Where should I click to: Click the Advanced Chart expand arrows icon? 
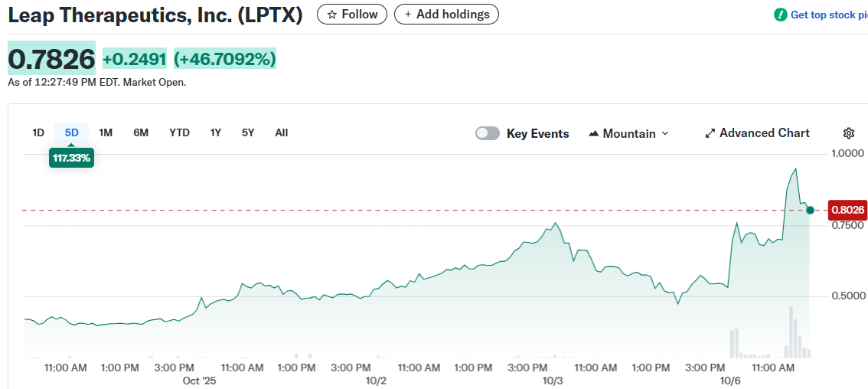tap(710, 133)
